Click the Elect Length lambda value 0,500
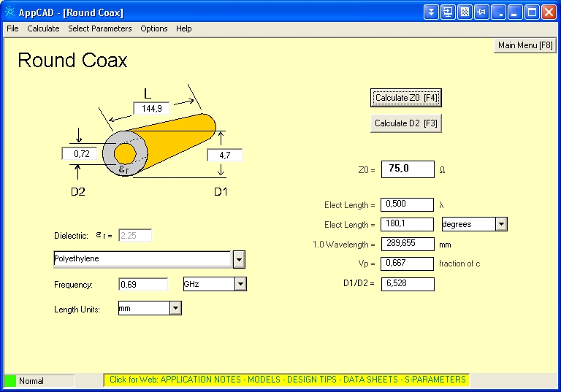561x392 pixels. pyautogui.click(x=407, y=204)
